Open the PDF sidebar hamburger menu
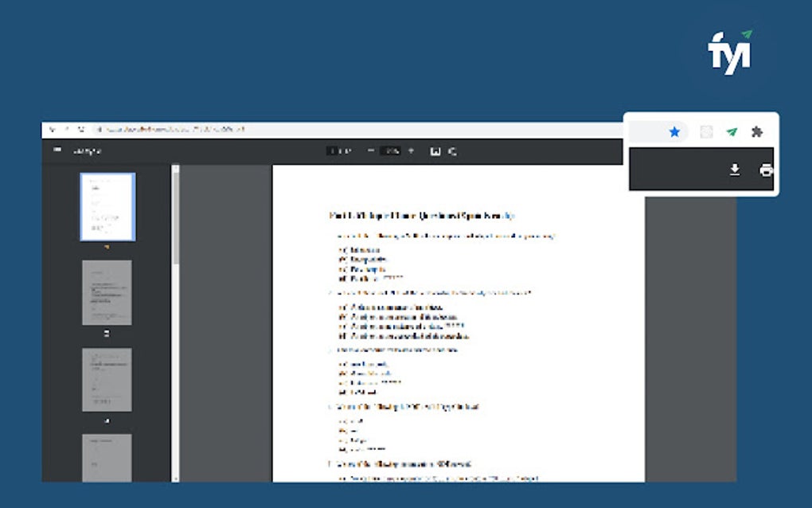The image size is (812, 508). (x=56, y=150)
